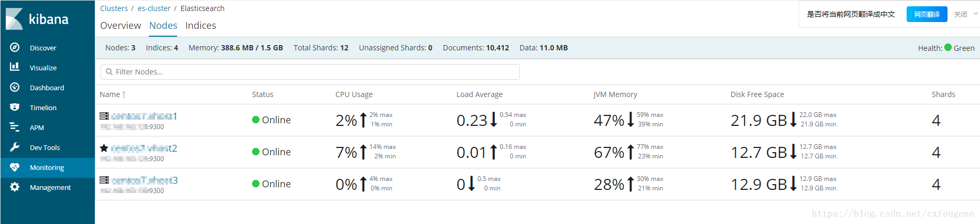Click the green Health status dot
Screen dimensions: 980x224
948,47
